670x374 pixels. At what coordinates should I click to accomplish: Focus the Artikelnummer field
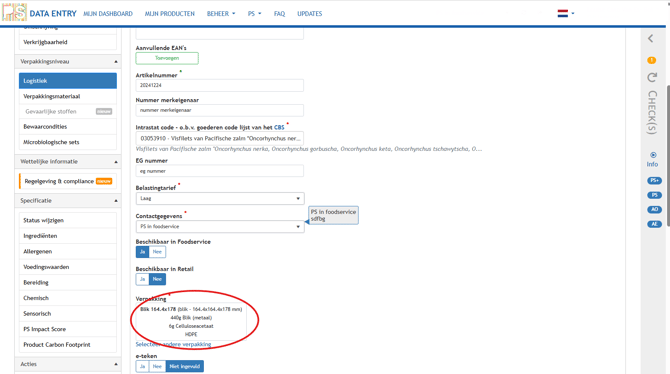point(220,85)
